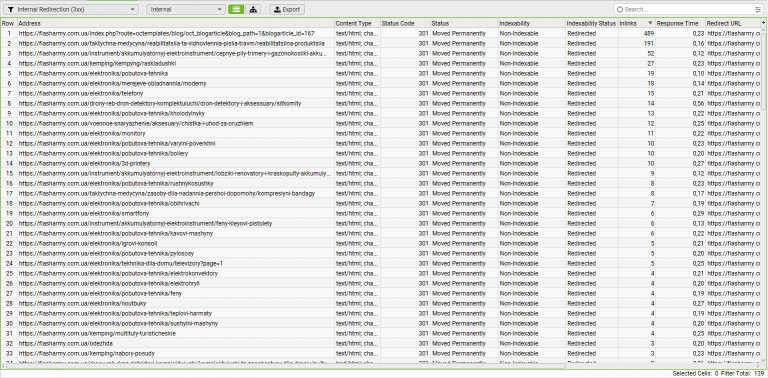This screenshot has height=378, width=768.
Task: Sort by Redirect URL column
Action: [x=733, y=24]
